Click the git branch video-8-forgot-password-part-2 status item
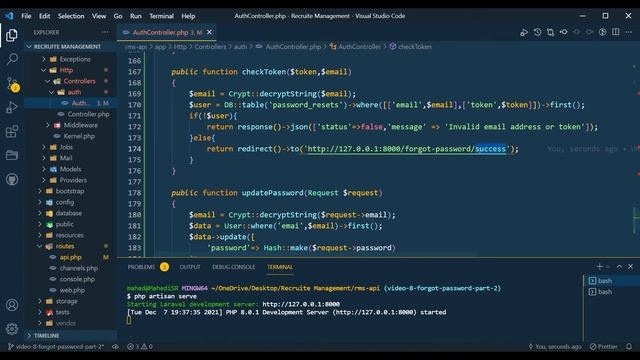This screenshot has width=640, height=360. click(x=56, y=347)
